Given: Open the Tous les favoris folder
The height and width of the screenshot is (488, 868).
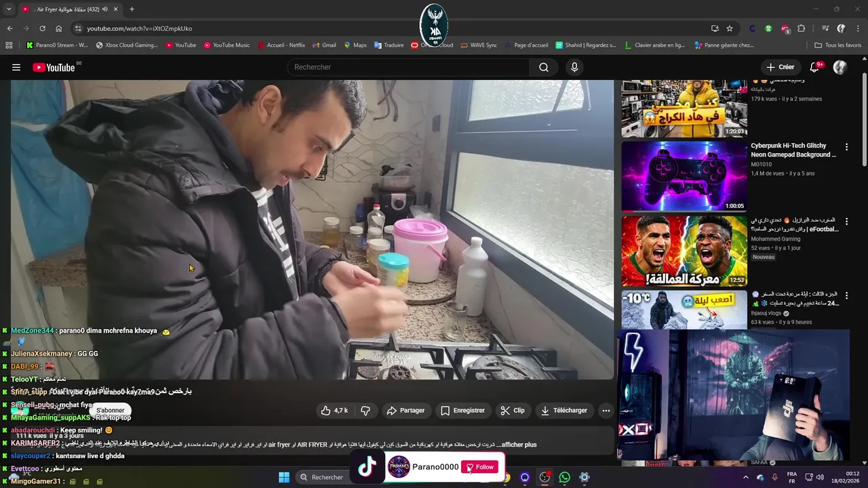Looking at the screenshot, I should (837, 45).
